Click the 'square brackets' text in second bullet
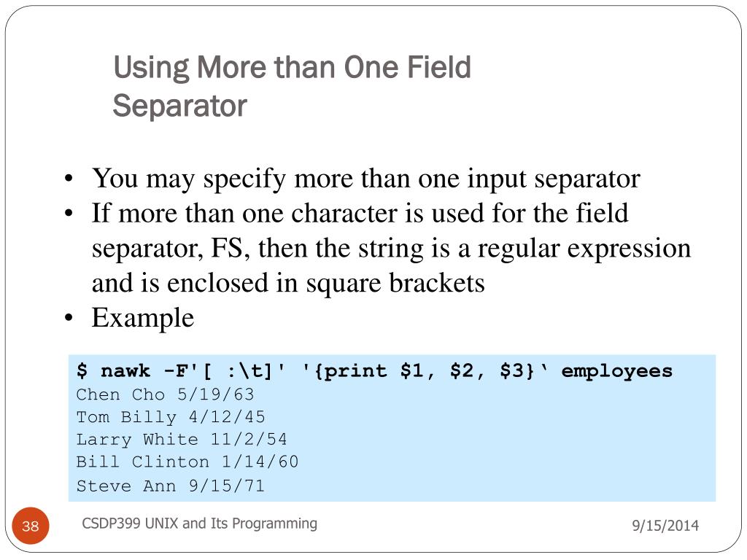747x560 pixels. pyautogui.click(x=395, y=284)
